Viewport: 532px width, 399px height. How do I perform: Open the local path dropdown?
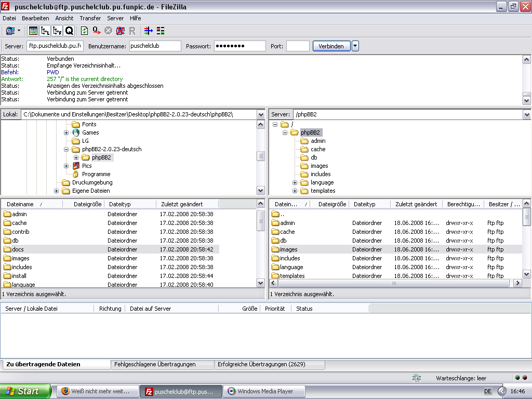tap(261, 115)
